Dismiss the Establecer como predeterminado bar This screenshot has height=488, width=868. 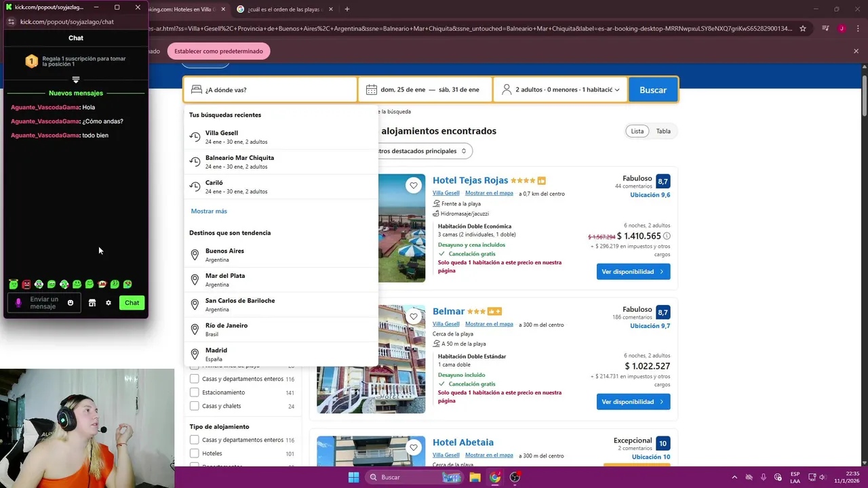point(856,51)
